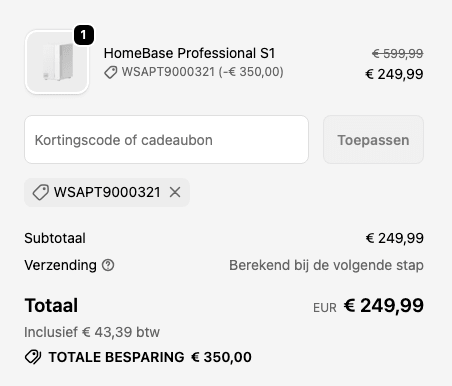Remove the WSAPT9000321 discount code
This screenshot has width=452, height=386.
pos(175,192)
